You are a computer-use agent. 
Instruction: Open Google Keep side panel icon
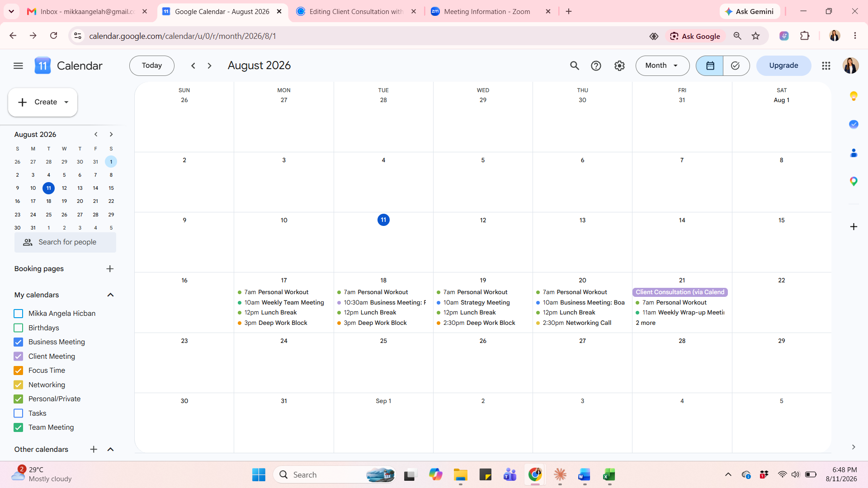(x=854, y=96)
